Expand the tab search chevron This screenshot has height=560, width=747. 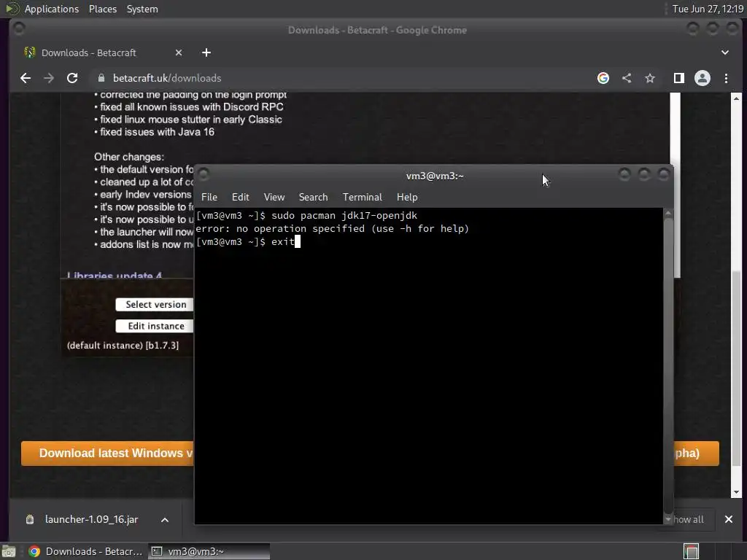coord(724,52)
